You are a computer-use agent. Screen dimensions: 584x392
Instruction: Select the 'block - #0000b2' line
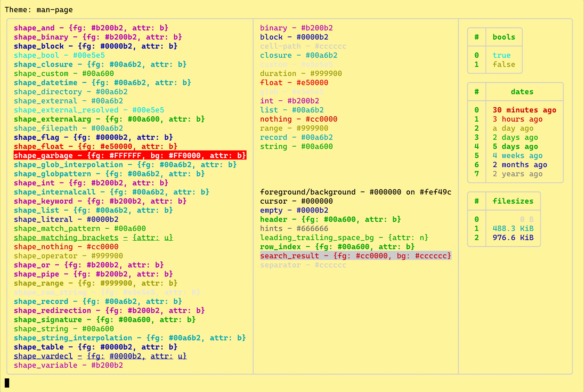[x=294, y=37]
